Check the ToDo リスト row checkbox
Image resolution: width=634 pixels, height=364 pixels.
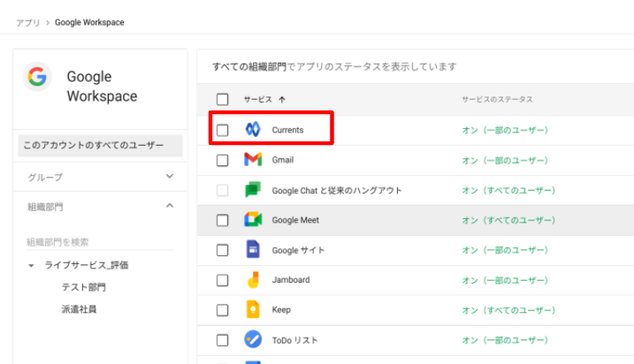[222, 340]
